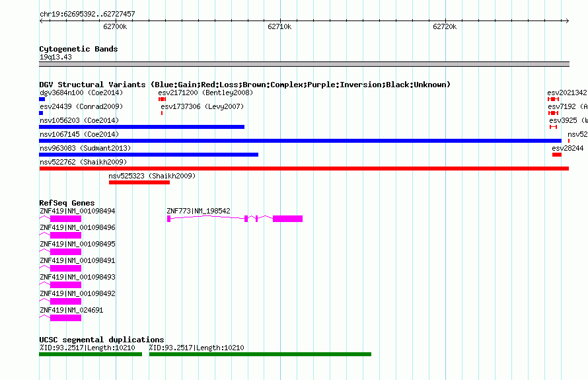Viewport: 588px width, 380px height.
Task: Select the ZNF419|NM_001098494 transcript label
Action: pos(77,211)
